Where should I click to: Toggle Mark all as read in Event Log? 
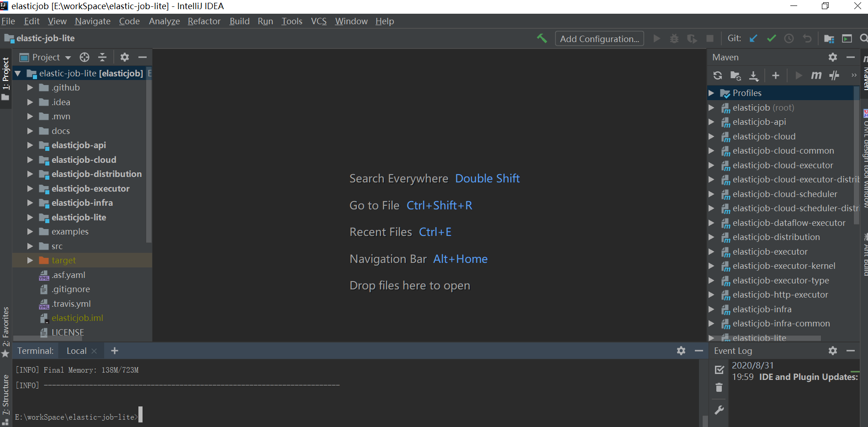click(719, 369)
